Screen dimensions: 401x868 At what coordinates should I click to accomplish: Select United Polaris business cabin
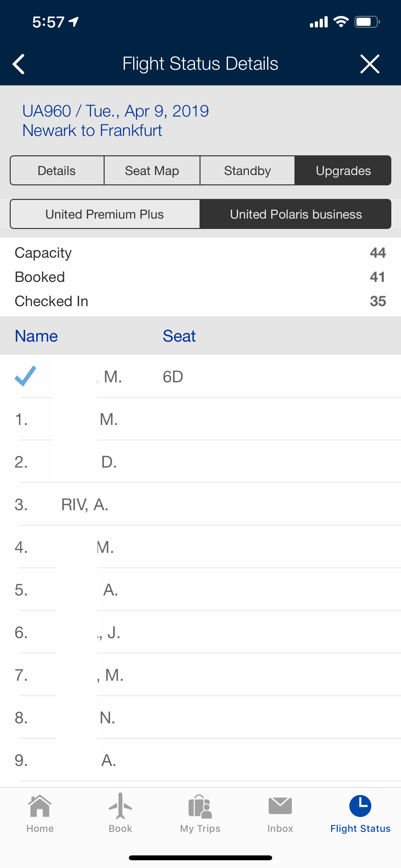[295, 214]
